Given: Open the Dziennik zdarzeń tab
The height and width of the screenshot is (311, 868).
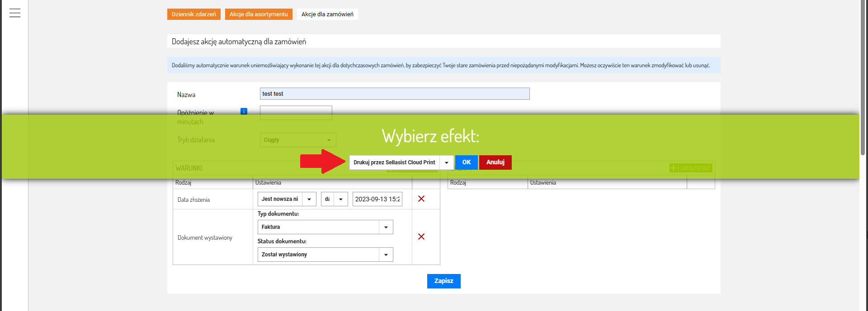Looking at the screenshot, I should pos(194,14).
